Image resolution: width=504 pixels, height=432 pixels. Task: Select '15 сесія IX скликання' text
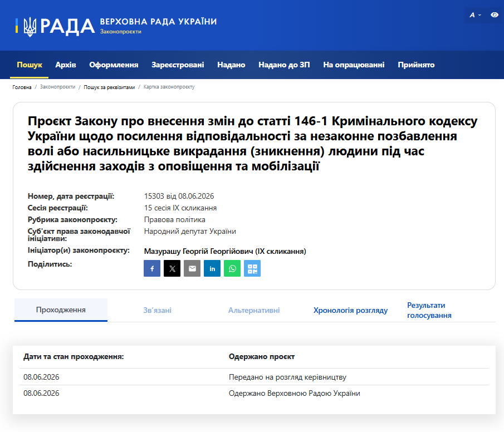point(180,208)
